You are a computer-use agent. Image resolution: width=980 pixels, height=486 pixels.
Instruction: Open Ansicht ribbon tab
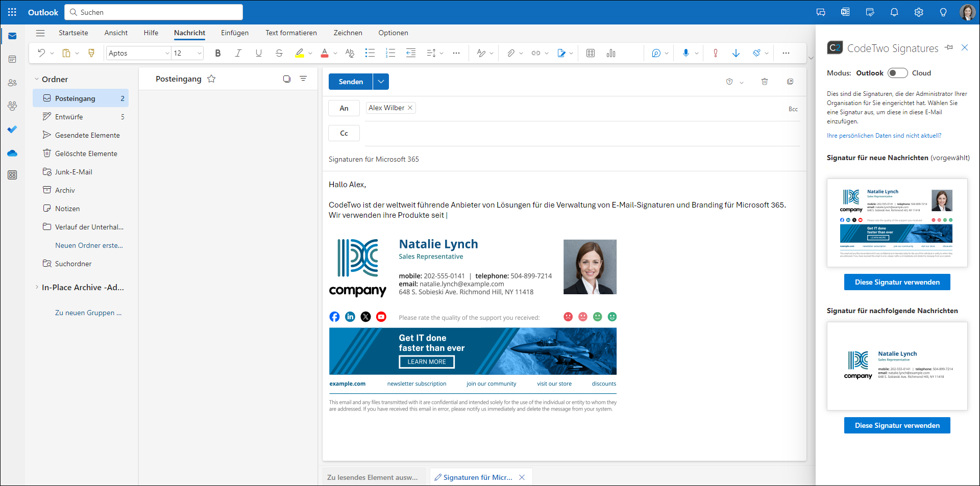116,33
